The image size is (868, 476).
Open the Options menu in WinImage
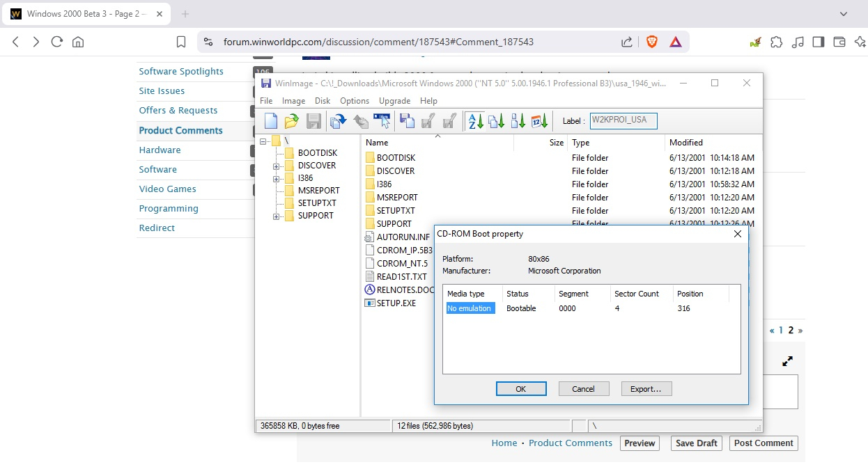coord(355,101)
